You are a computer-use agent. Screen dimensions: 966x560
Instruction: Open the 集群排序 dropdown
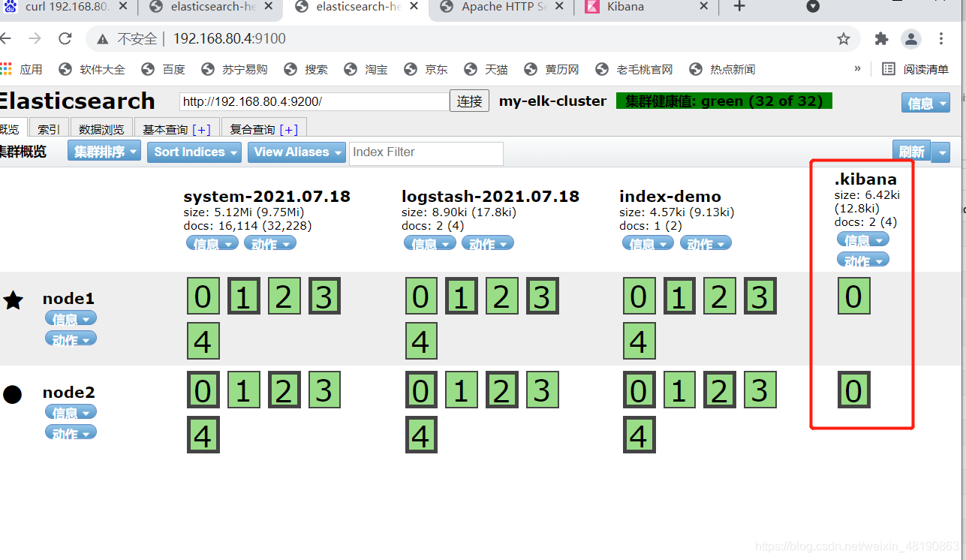click(x=104, y=152)
